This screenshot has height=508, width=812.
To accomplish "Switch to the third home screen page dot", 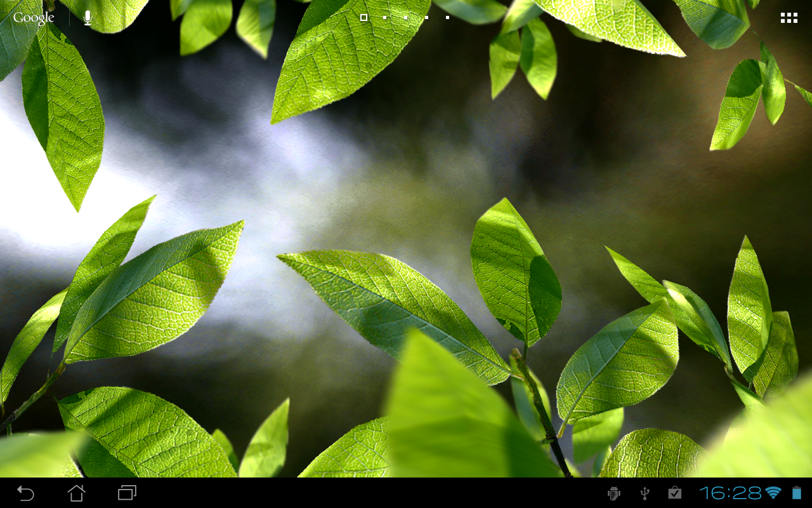I will coord(405,17).
